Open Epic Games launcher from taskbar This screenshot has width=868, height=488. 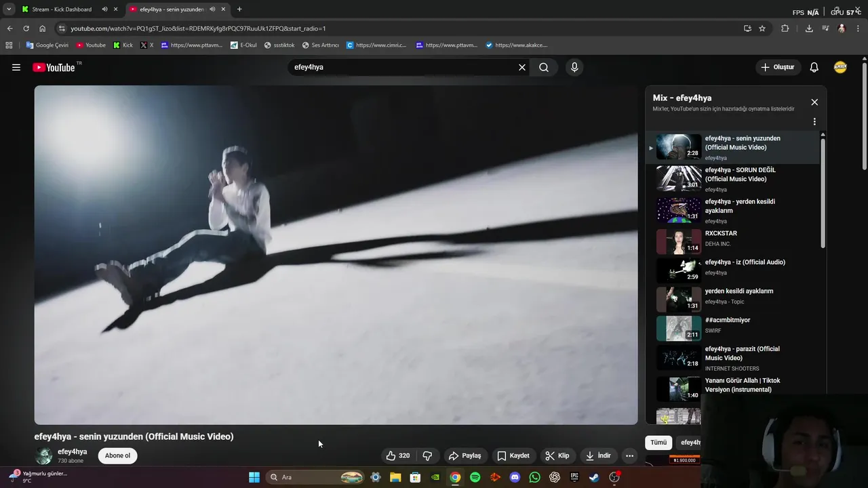(574, 477)
